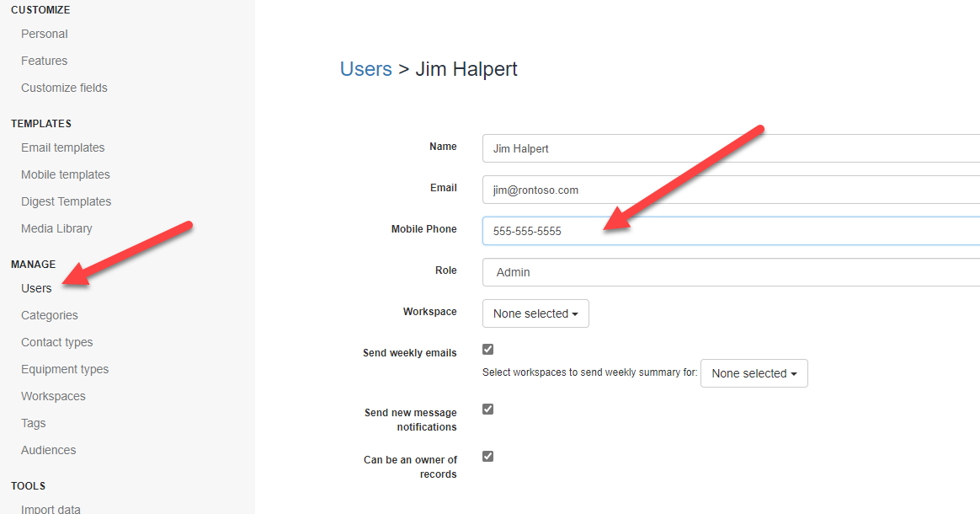Open Audiences in sidebar

(x=49, y=450)
